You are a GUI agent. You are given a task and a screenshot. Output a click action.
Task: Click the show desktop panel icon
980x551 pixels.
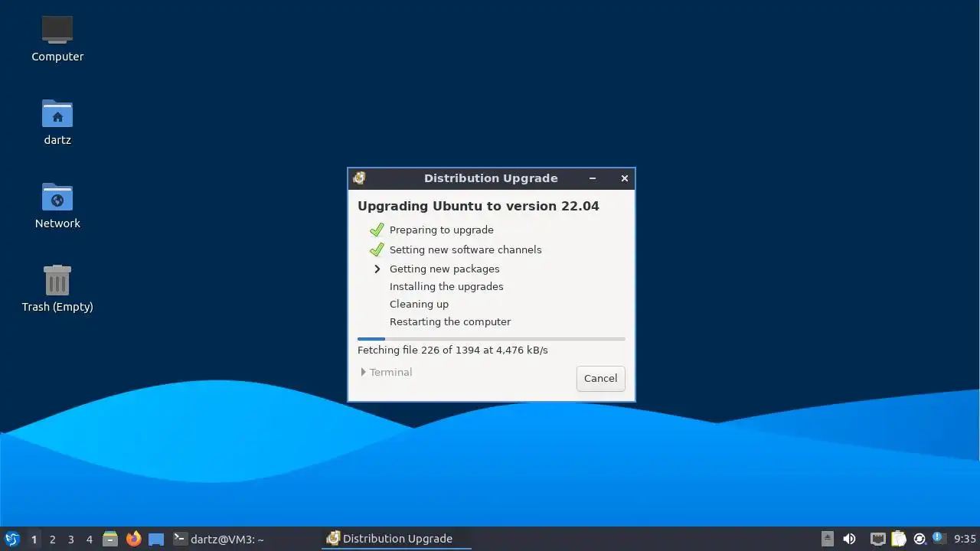pyautogui.click(x=156, y=539)
